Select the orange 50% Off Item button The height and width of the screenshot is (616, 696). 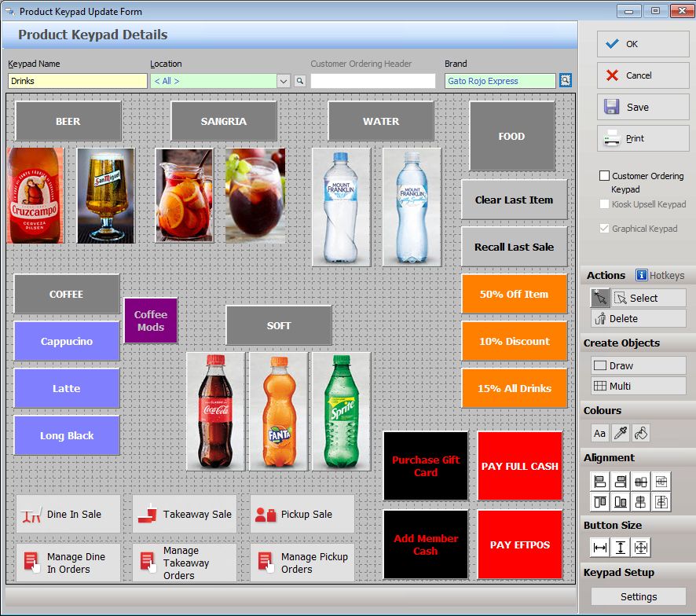pos(514,295)
